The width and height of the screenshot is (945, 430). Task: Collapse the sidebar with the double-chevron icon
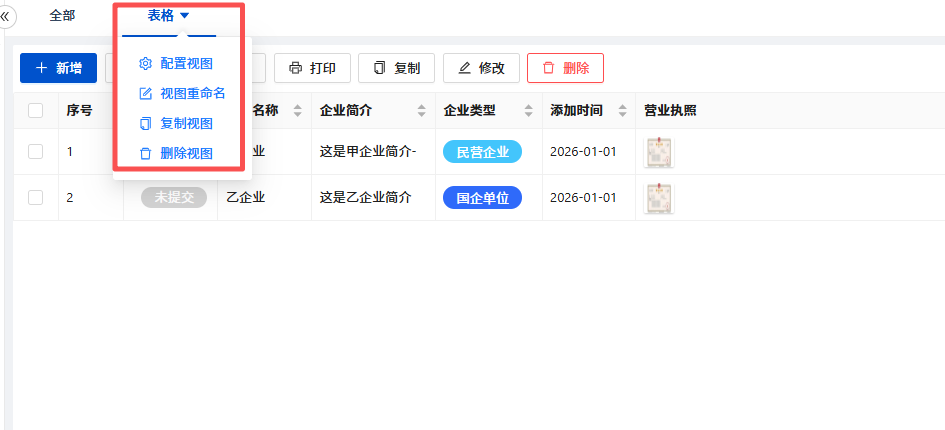tap(5, 17)
